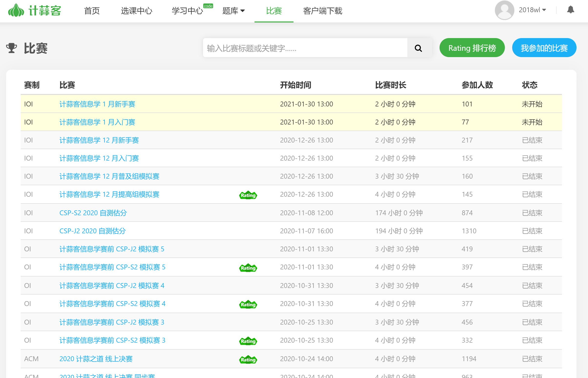Click the code badge on 学习中心

click(x=208, y=6)
